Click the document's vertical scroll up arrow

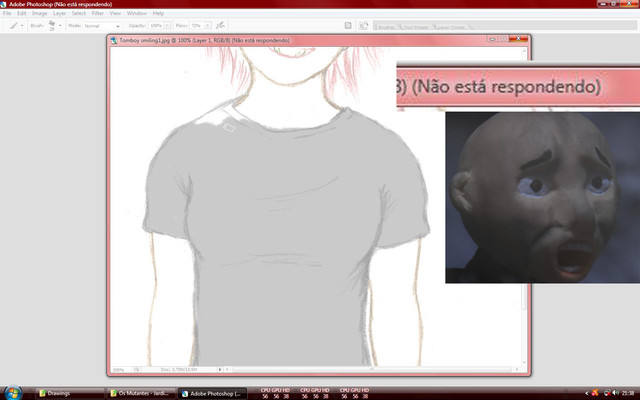click(x=524, y=51)
